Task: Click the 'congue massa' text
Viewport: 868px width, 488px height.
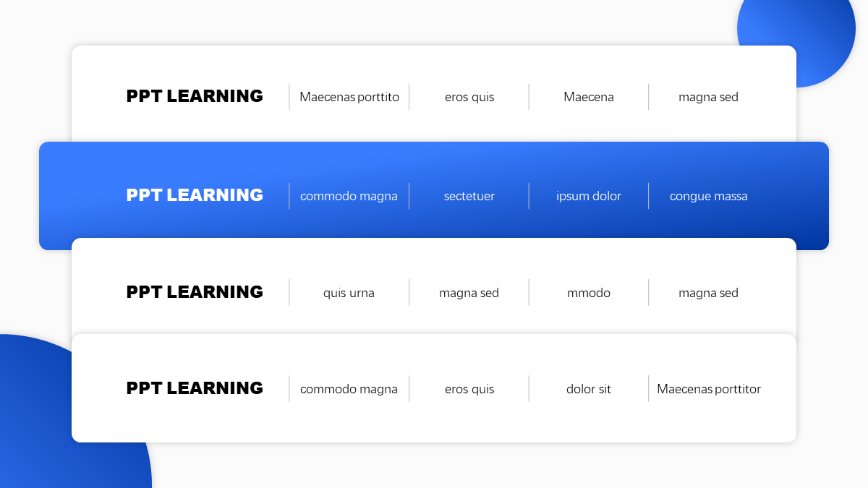Action: click(709, 196)
